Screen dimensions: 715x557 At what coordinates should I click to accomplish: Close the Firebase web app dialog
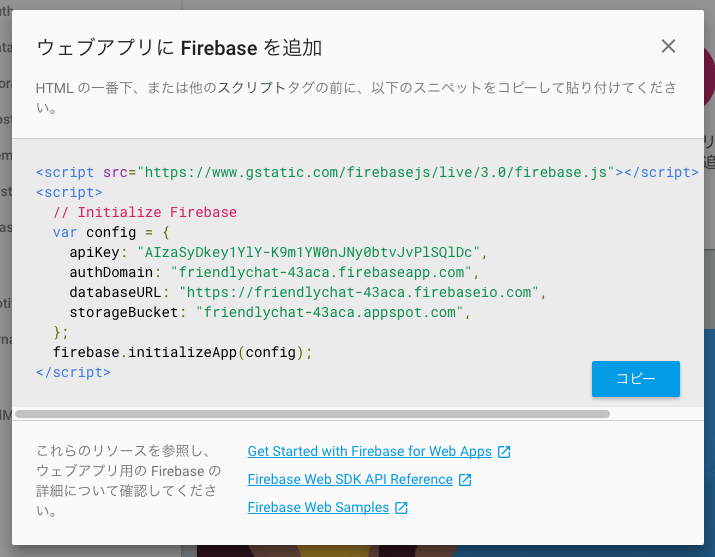pos(668,46)
